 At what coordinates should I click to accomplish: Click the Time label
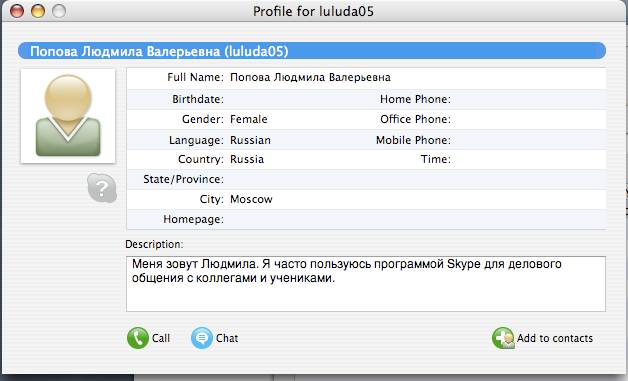436,159
